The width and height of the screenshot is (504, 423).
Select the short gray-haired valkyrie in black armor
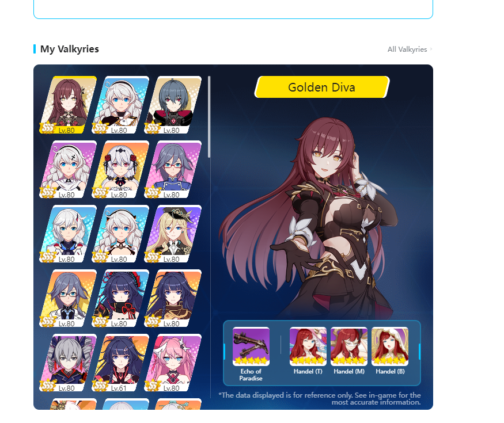(x=173, y=105)
